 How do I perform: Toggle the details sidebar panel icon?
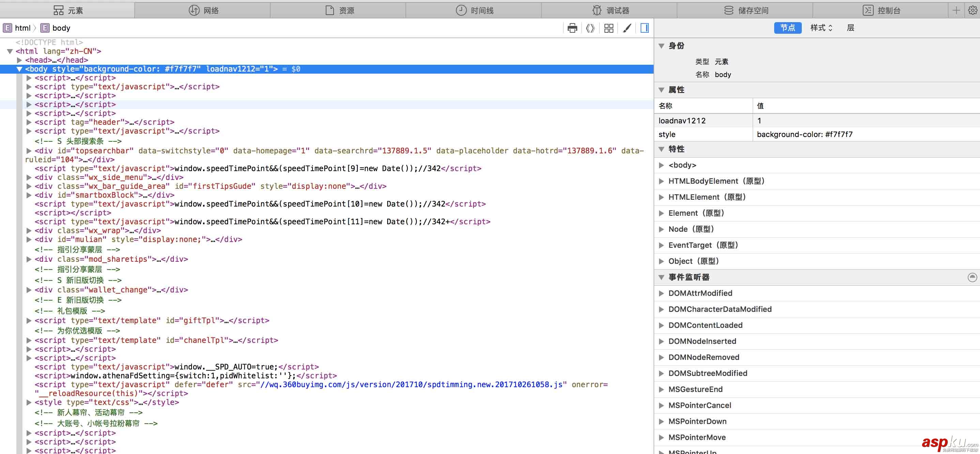click(645, 28)
